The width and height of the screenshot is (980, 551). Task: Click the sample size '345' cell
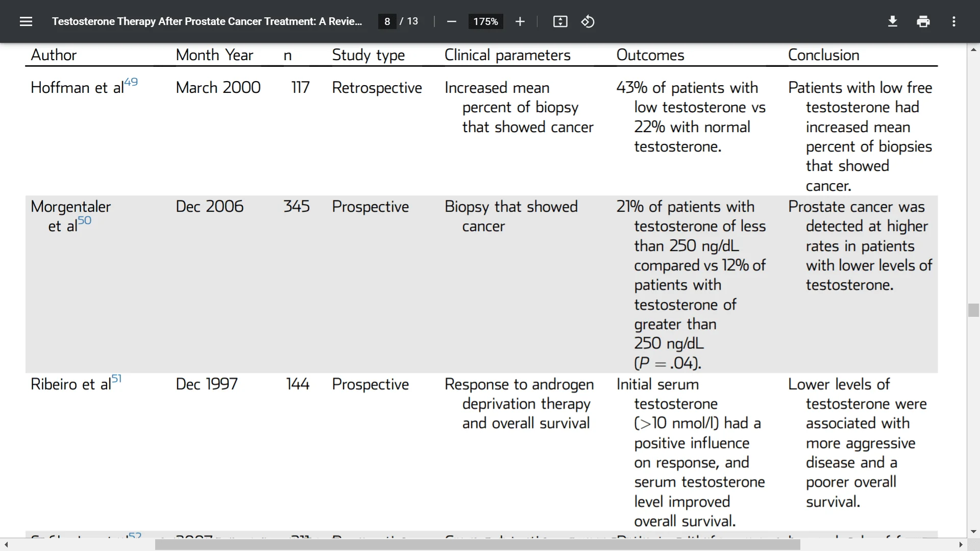[297, 207]
